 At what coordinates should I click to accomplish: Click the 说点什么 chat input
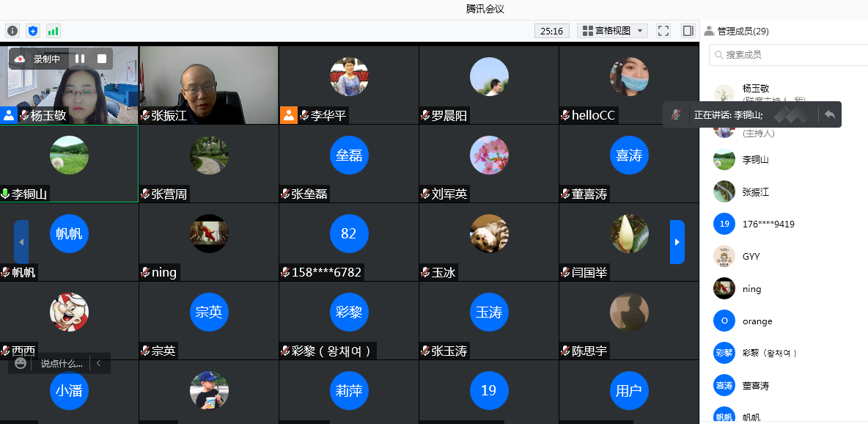(x=61, y=363)
